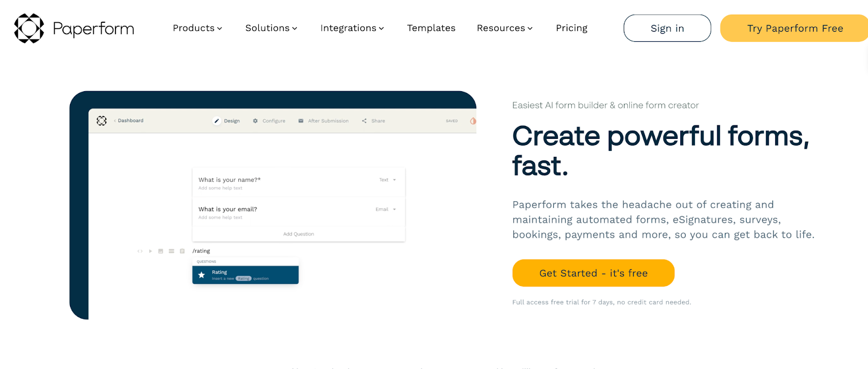Click the clipboard icon beside /rating

point(182,251)
